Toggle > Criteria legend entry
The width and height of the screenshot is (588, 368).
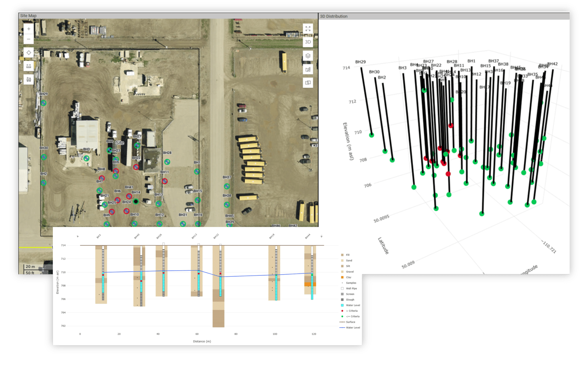click(x=352, y=311)
